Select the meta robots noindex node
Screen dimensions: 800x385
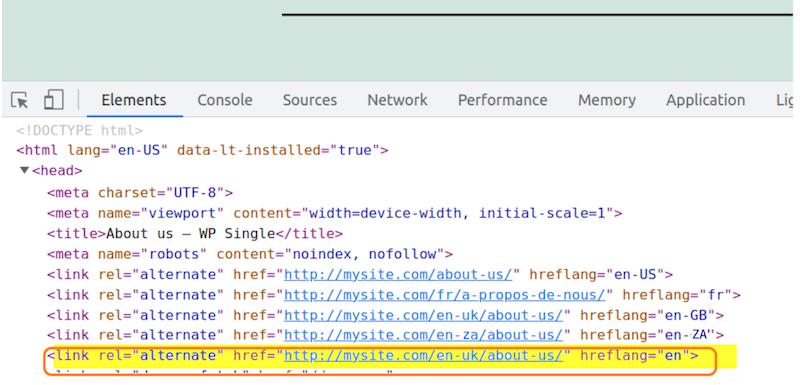tap(250, 254)
